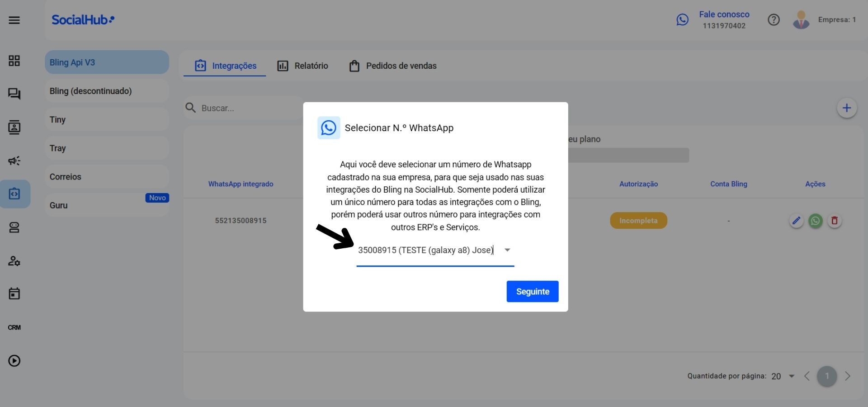Open the WhatsApp number selection dropdown
868x407 pixels.
[x=507, y=250]
